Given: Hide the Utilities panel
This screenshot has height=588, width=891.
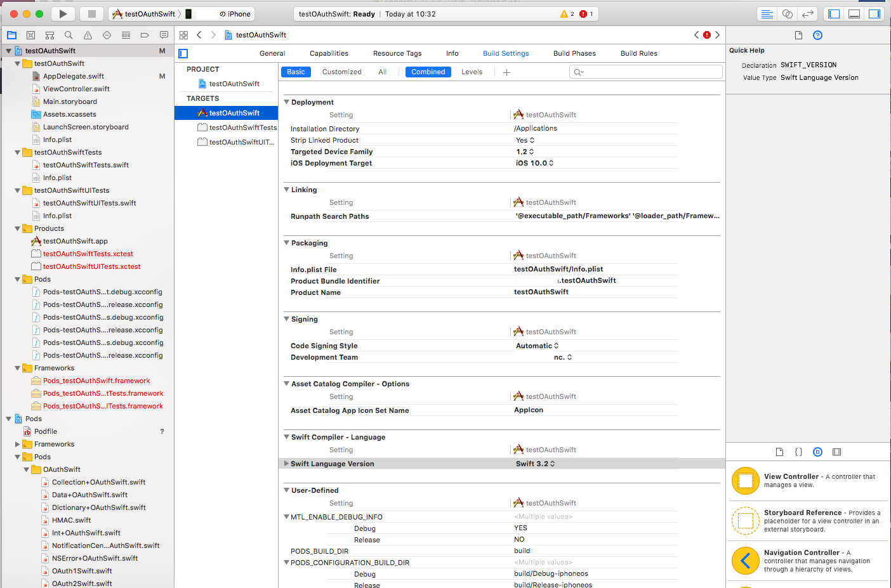Looking at the screenshot, I should 873,13.
